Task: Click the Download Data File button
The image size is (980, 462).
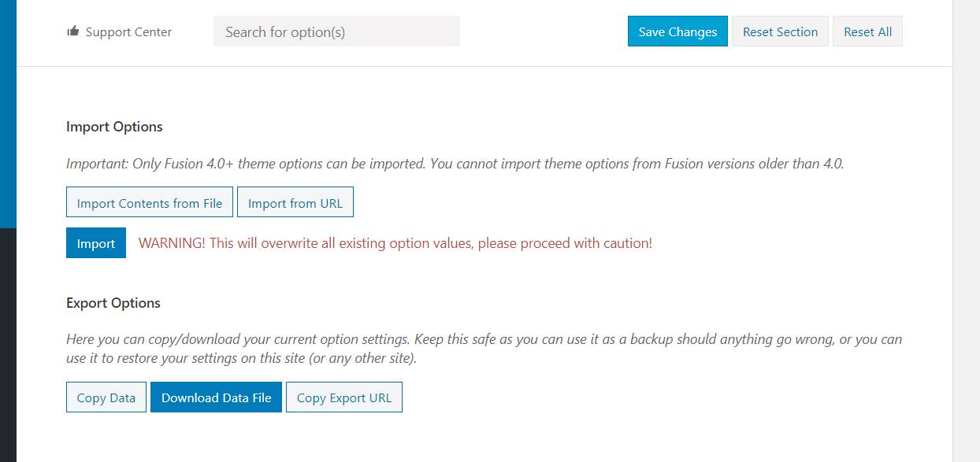Action: (x=216, y=397)
